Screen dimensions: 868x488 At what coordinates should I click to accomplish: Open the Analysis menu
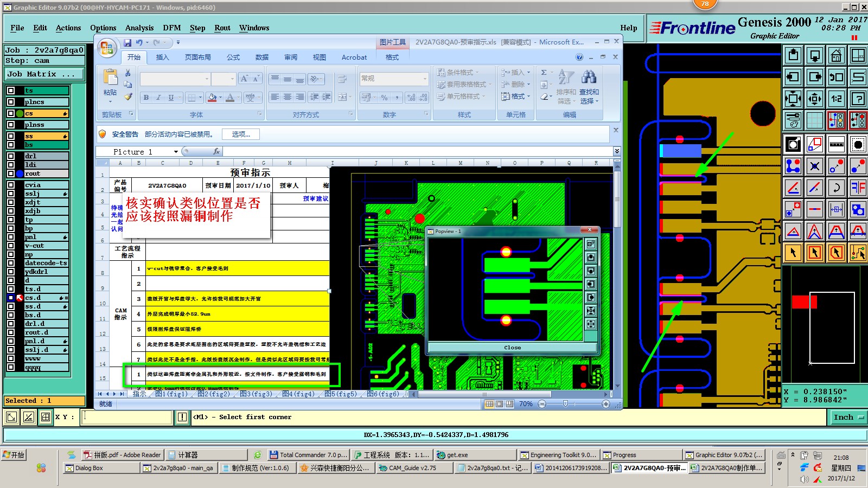139,28
